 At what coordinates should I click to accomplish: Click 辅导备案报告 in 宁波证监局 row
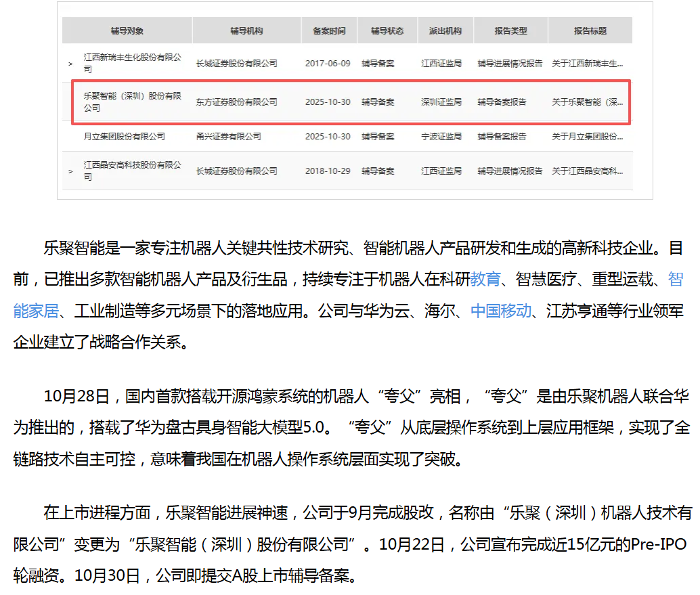502,136
